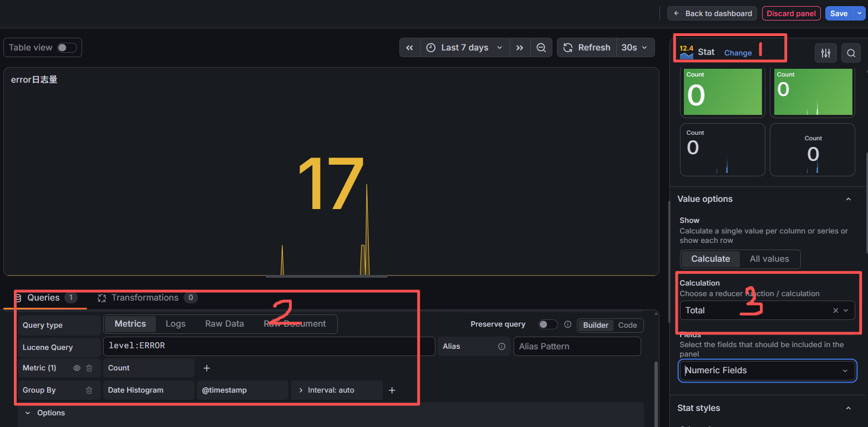Expand the Interval: auto settings
868x427 pixels.
337,390
